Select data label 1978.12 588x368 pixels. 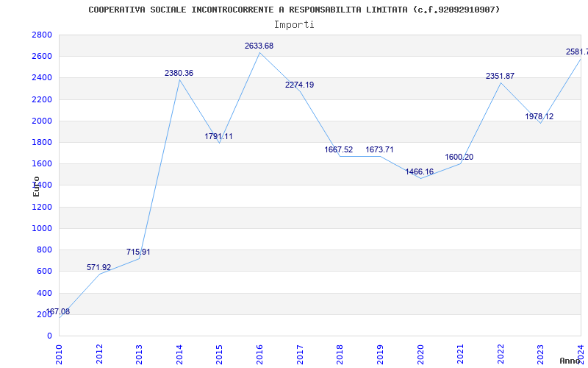[x=539, y=117]
